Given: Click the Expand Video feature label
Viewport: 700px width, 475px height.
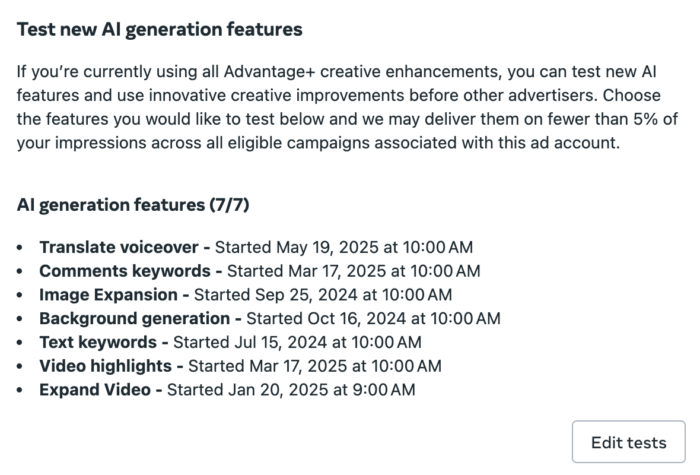Looking at the screenshot, I should pyautogui.click(x=95, y=390).
